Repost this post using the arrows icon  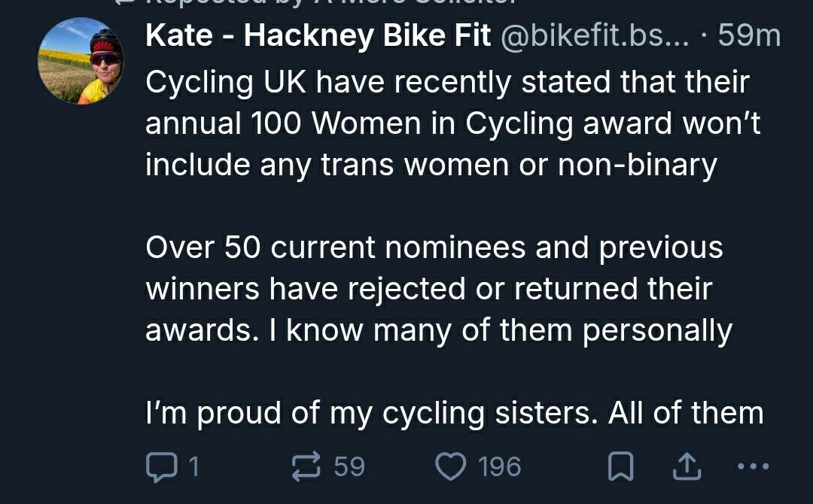[306, 467]
